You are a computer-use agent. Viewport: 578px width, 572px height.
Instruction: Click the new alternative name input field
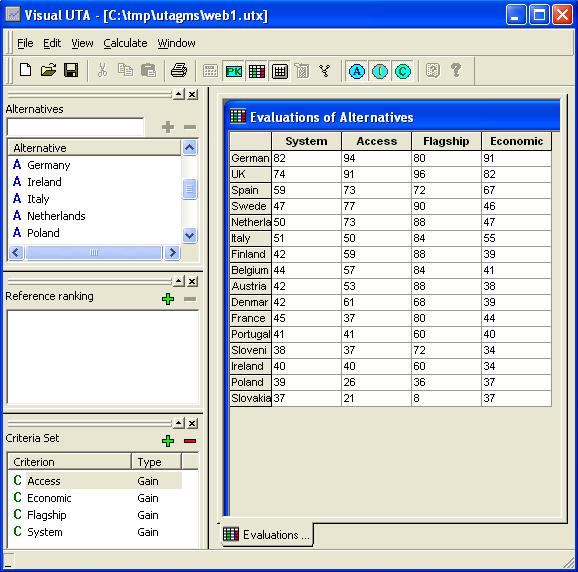75,127
